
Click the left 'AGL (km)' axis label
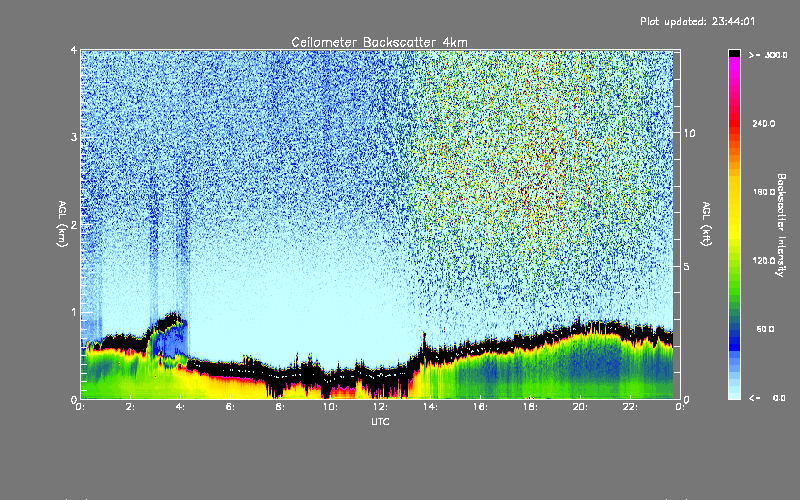tap(62, 224)
